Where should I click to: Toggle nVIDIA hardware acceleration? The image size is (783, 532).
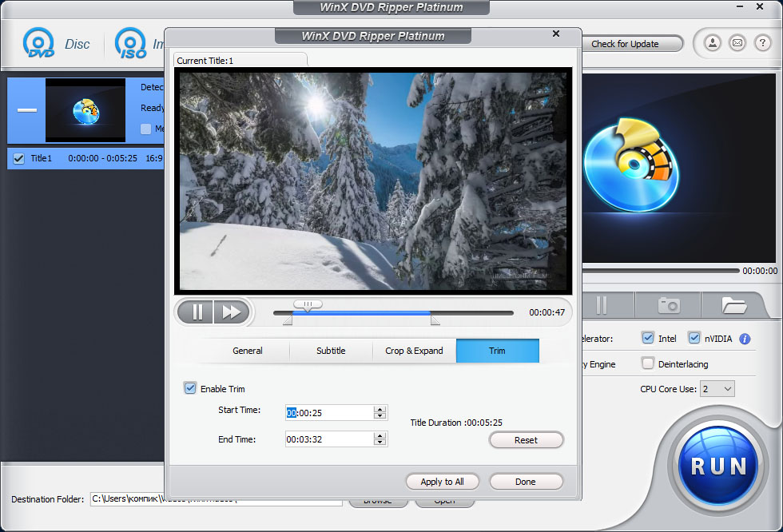click(x=694, y=338)
